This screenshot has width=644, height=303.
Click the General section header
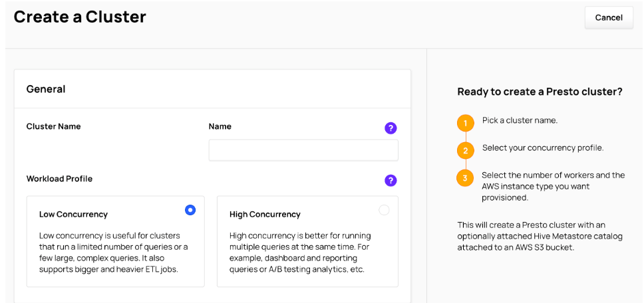pyautogui.click(x=46, y=89)
